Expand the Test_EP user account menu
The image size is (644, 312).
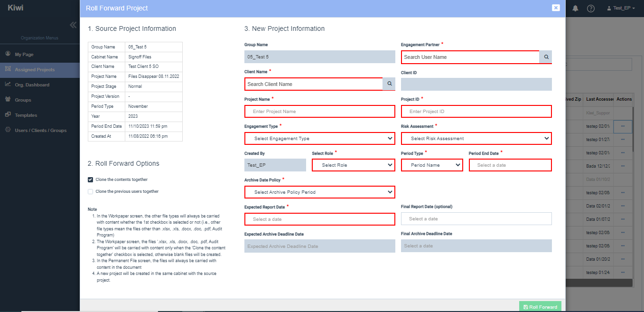621,8
